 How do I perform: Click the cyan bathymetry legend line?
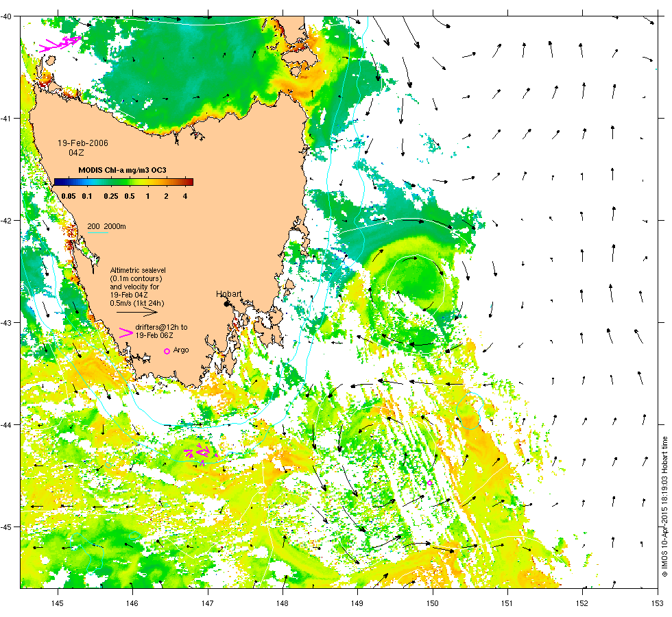click(97, 232)
